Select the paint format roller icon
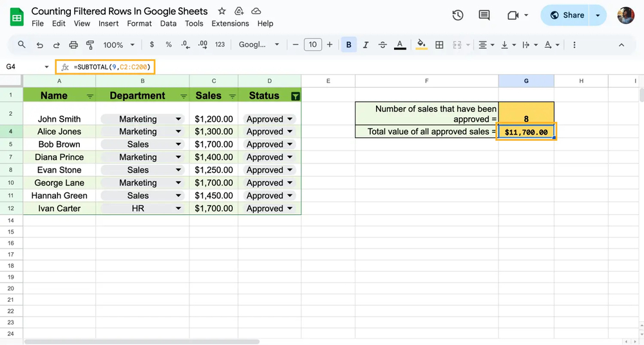Image resolution: width=644 pixels, height=345 pixels. tap(90, 45)
